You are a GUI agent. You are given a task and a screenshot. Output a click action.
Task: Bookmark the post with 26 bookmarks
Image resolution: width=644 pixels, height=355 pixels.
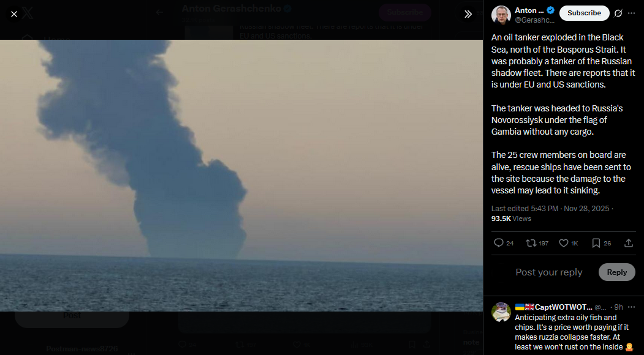[x=602, y=243]
